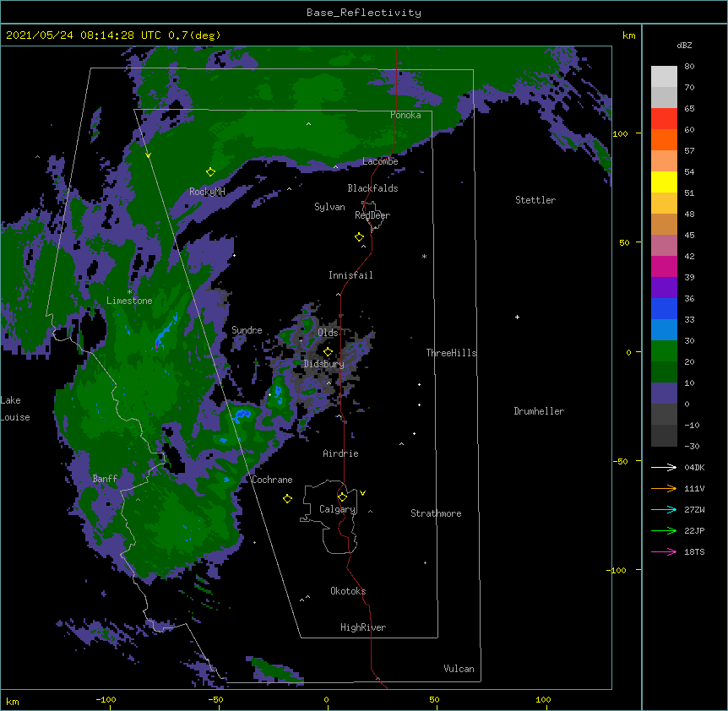Click the Didsbury label
728x711 pixels.
pos(324,364)
